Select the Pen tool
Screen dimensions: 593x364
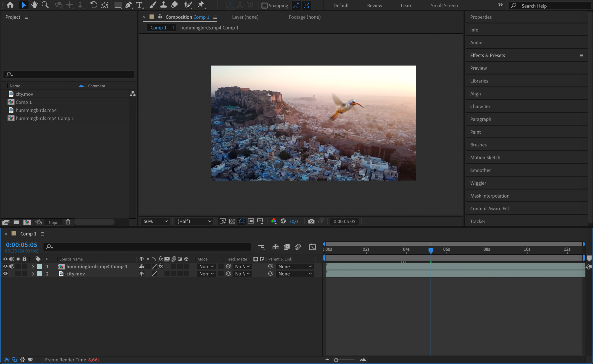(x=128, y=5)
